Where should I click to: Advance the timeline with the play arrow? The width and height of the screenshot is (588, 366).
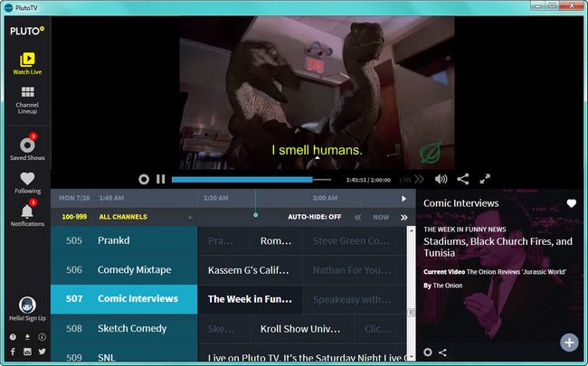click(403, 199)
